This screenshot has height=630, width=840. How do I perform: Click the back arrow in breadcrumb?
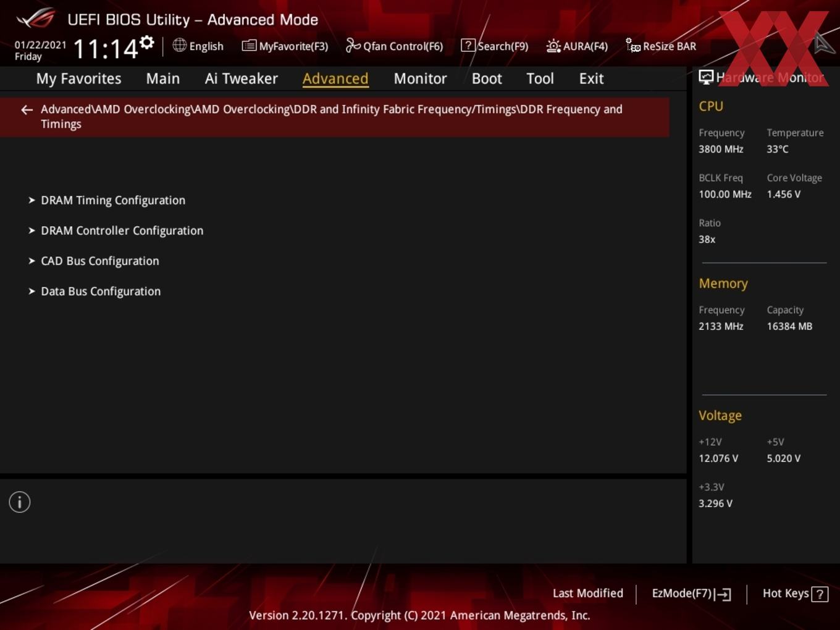click(27, 110)
